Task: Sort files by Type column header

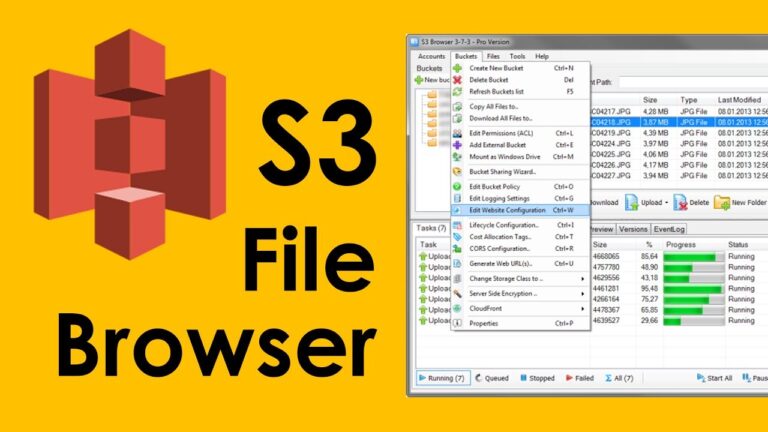Action: (689, 100)
